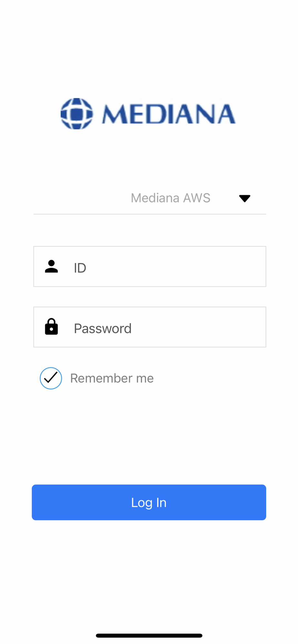Click the "Log In" button label
The image size is (298, 644).
(149, 503)
